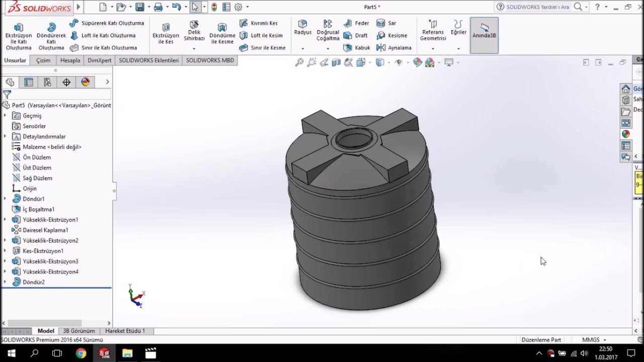Click the Feder tool
Viewport: 644px width, 362px height.
click(x=356, y=23)
